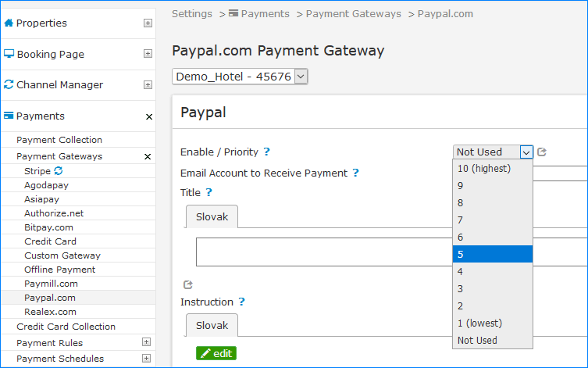The image size is (588, 368).
Task: Open the Demo_Hotel property dropdown
Action: [241, 77]
